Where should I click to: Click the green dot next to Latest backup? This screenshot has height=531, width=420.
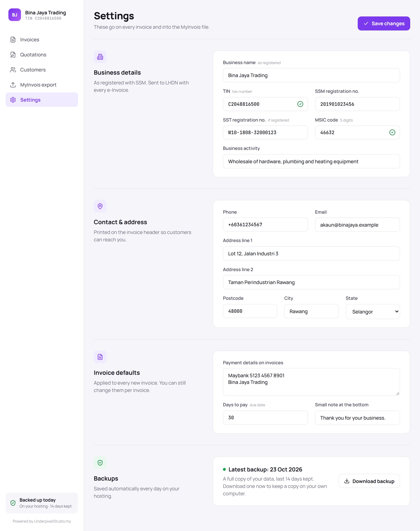(x=224, y=469)
